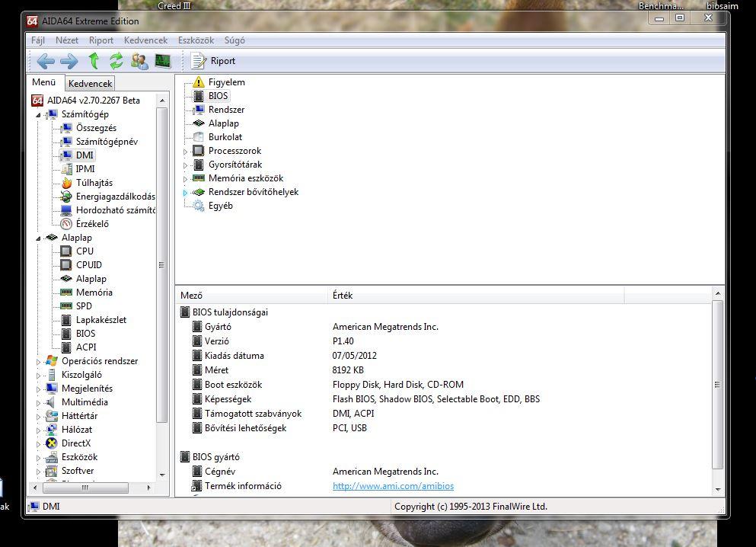
Task: Select the Hordozható számítógép laptop icon
Action: click(66, 210)
